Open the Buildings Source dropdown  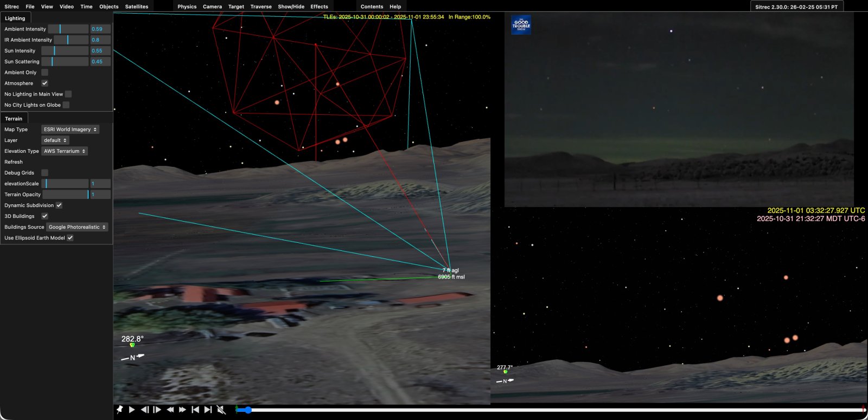click(77, 227)
